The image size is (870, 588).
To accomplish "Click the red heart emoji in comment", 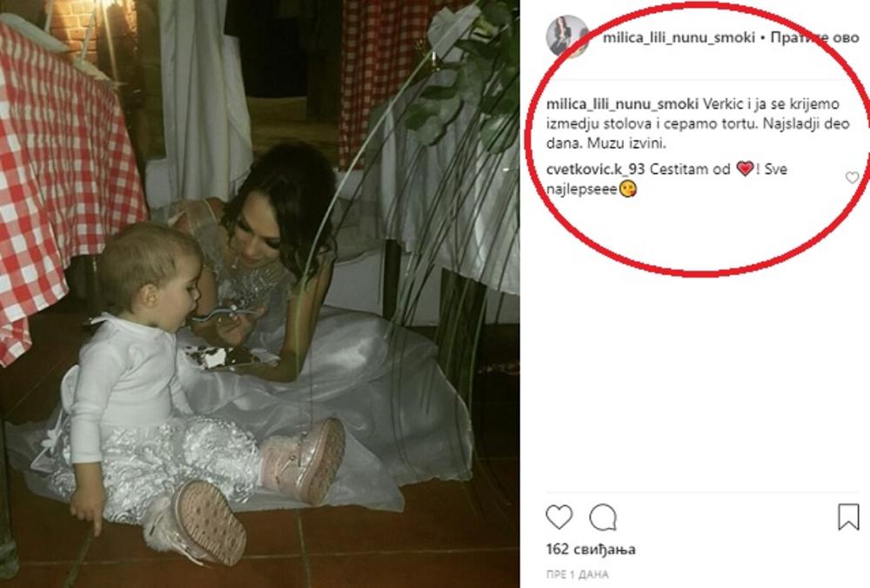I will click(x=745, y=169).
